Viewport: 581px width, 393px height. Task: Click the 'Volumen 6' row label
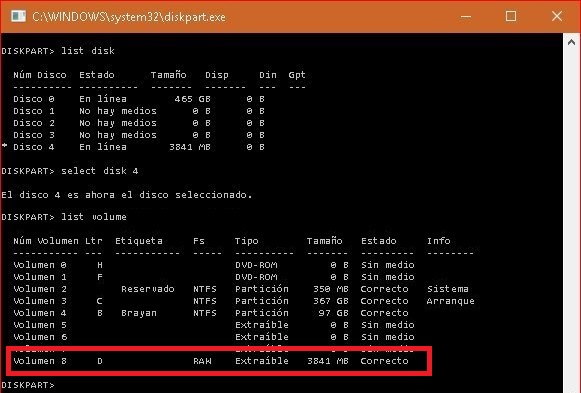[40, 337]
